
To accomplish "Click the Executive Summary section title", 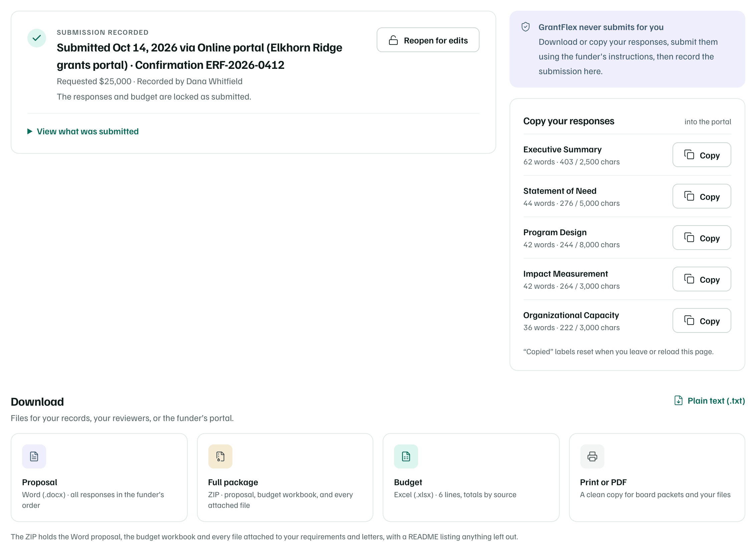I will pyautogui.click(x=562, y=149).
